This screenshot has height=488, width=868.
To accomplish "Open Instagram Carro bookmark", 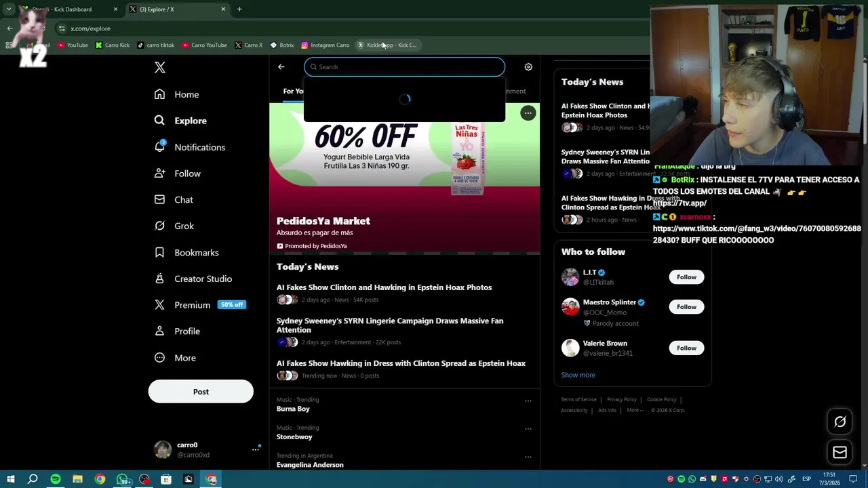I will 325,45.
